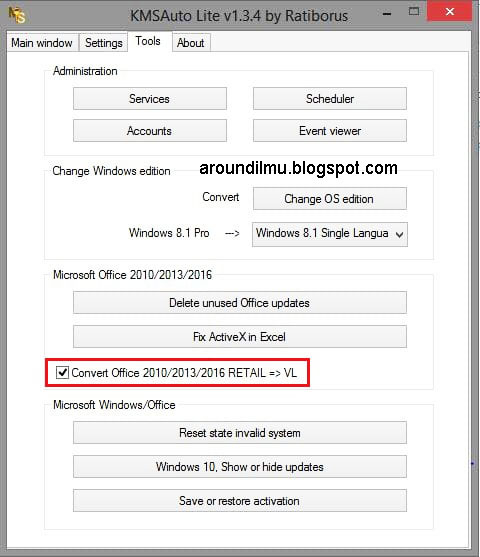Click the KMSAuto app icon in title bar
Image resolution: width=480 pixels, height=557 pixels.
coord(17,15)
